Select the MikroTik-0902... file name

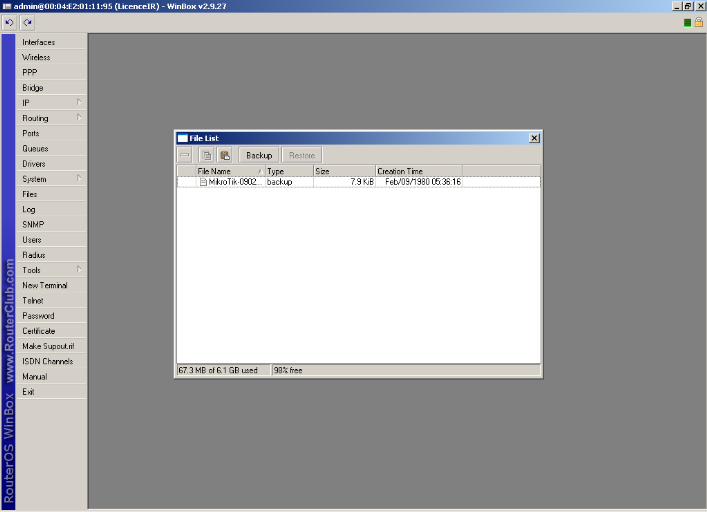click(x=234, y=182)
